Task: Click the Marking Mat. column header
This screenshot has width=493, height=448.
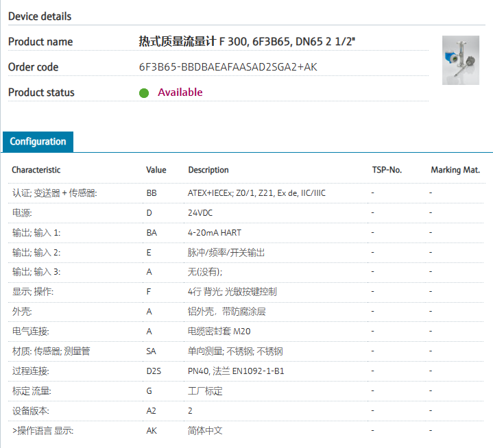Action: pos(455,170)
